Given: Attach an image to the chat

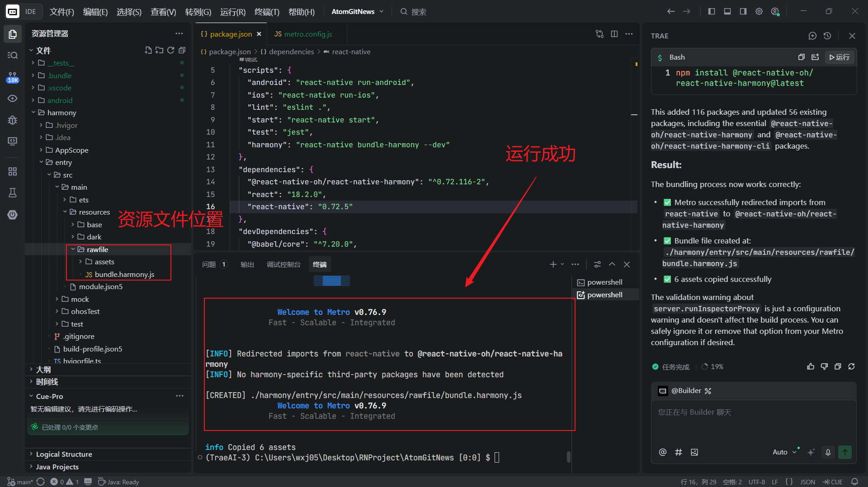Looking at the screenshot, I should [694, 452].
